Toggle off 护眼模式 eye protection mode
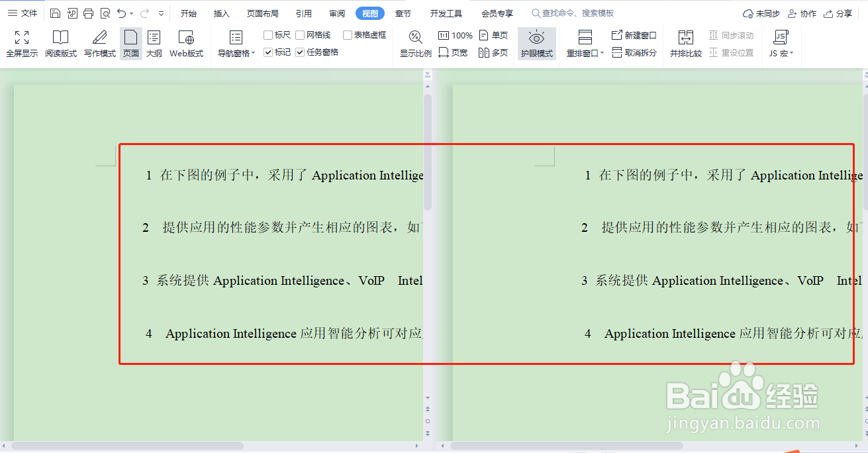This screenshot has height=453, width=868. (x=536, y=43)
